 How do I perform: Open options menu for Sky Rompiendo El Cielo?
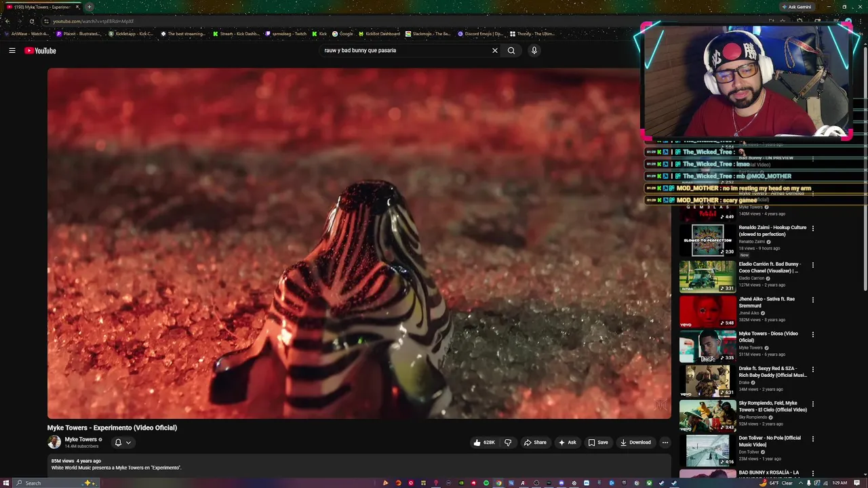point(812,404)
